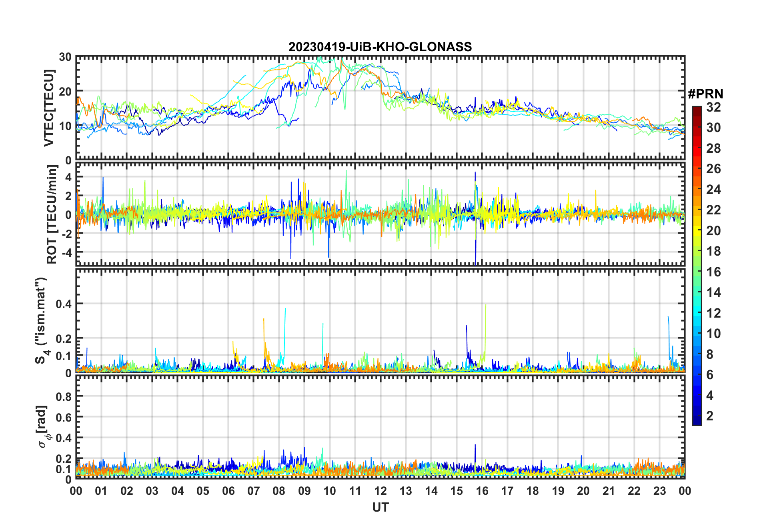761x532 pixels.
Task: Pick the dark blue bottom of the PRN colorbar
Action: point(697,422)
